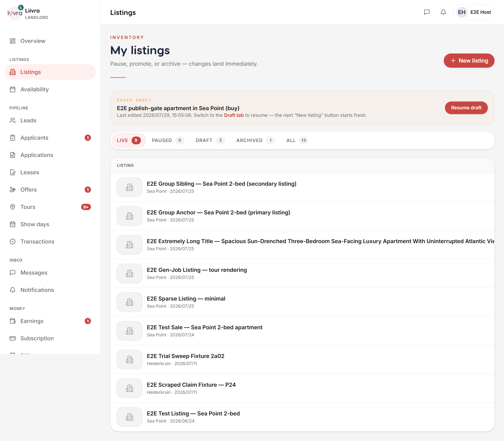Click the Offers badge showing 1
The height and width of the screenshot is (441, 504).
pyautogui.click(x=88, y=189)
